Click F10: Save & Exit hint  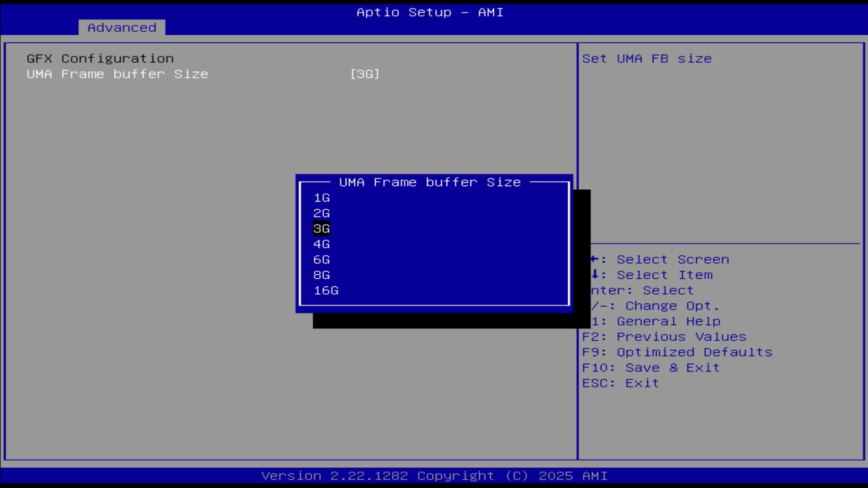[x=651, y=368]
